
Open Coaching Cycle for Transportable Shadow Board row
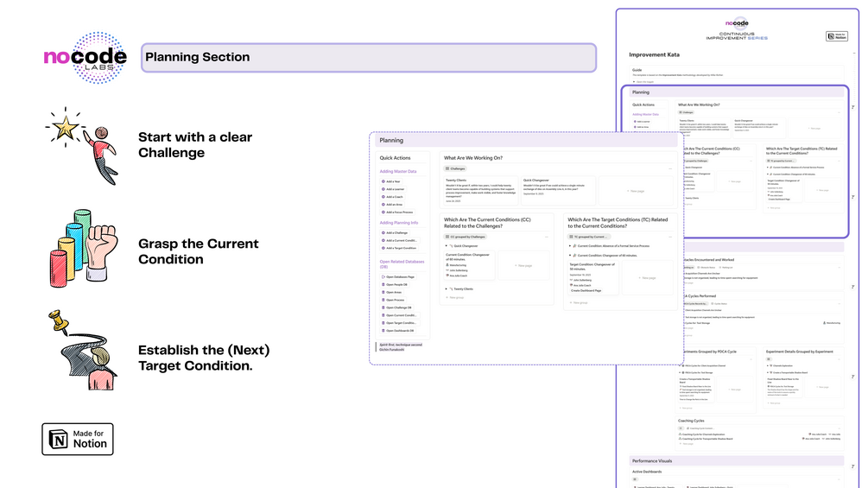coord(759,439)
